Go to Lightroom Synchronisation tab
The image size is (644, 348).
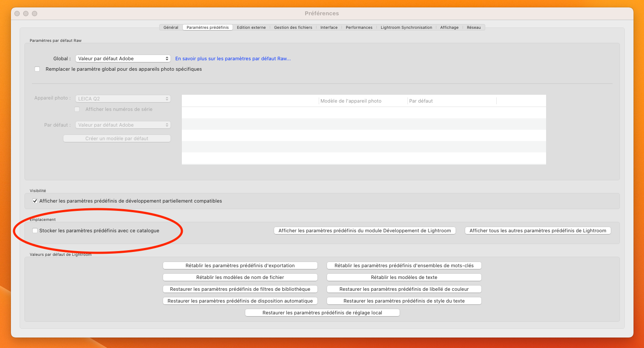pos(406,28)
